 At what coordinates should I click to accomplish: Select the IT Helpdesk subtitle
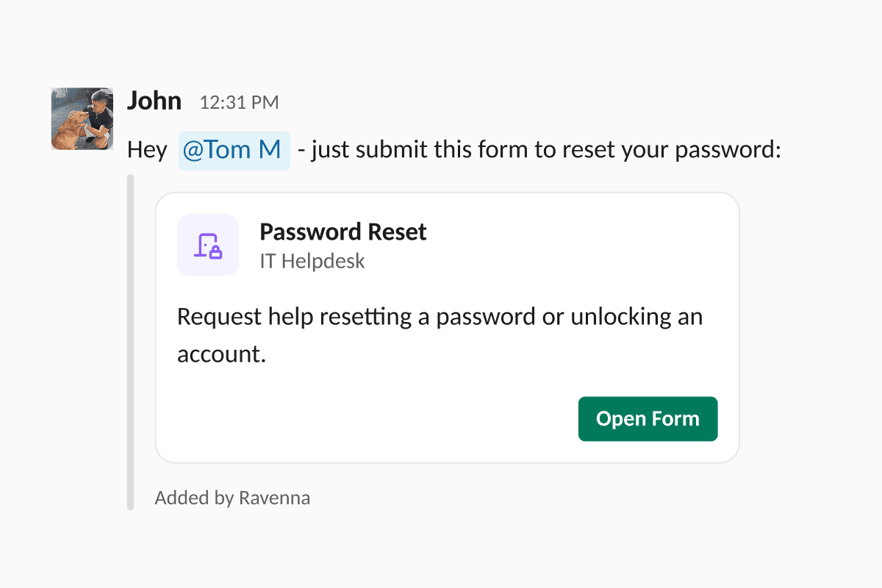coord(312,261)
